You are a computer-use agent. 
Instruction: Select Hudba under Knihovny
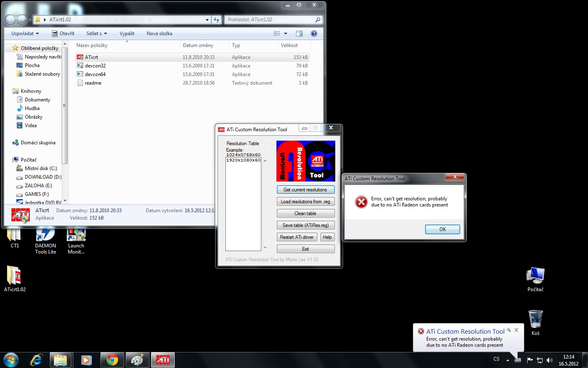coord(28,108)
